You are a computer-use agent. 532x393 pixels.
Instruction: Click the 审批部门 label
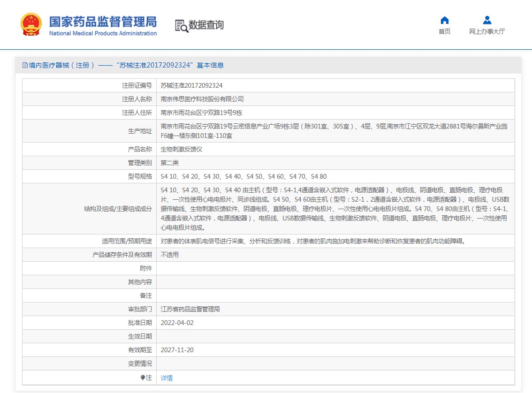tap(140, 309)
